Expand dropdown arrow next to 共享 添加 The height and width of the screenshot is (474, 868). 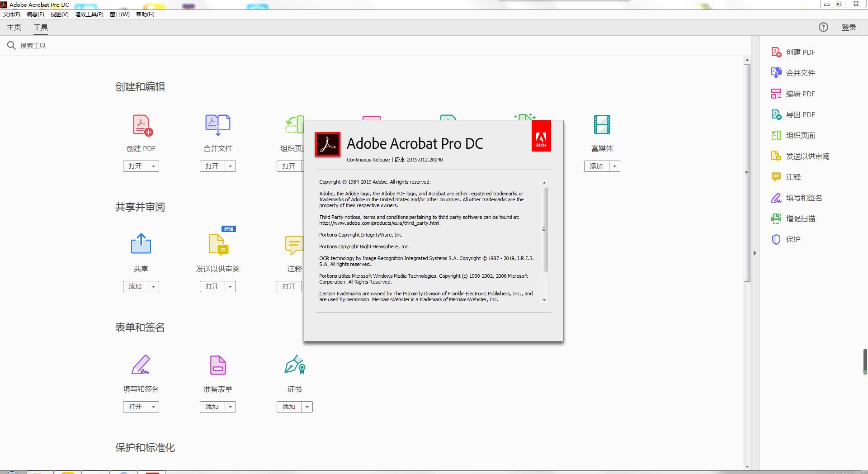153,286
